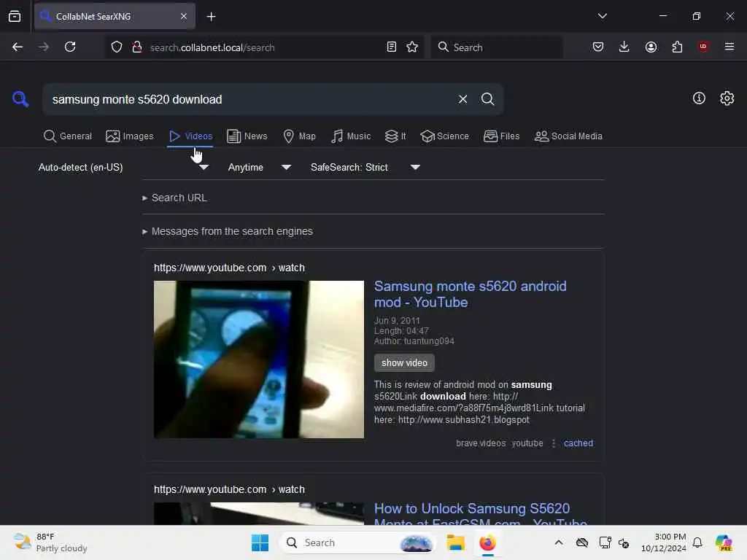Click the SearXNG logo magnifier
The width and height of the screenshot is (747, 560).
pos(20,99)
